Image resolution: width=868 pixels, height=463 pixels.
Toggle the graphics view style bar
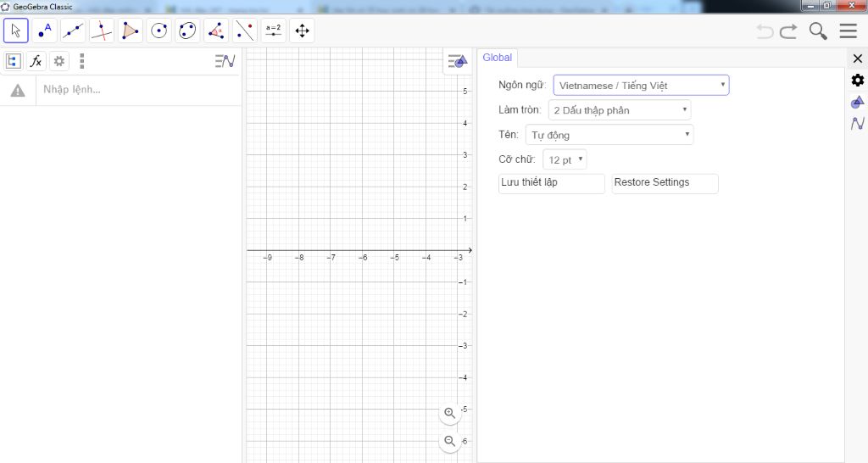(x=458, y=61)
